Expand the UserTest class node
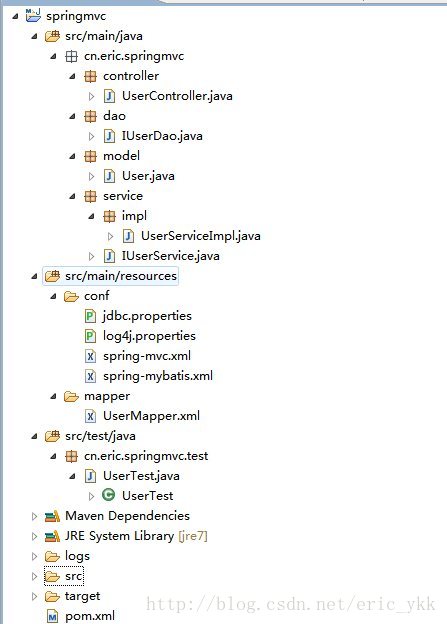 92,496
